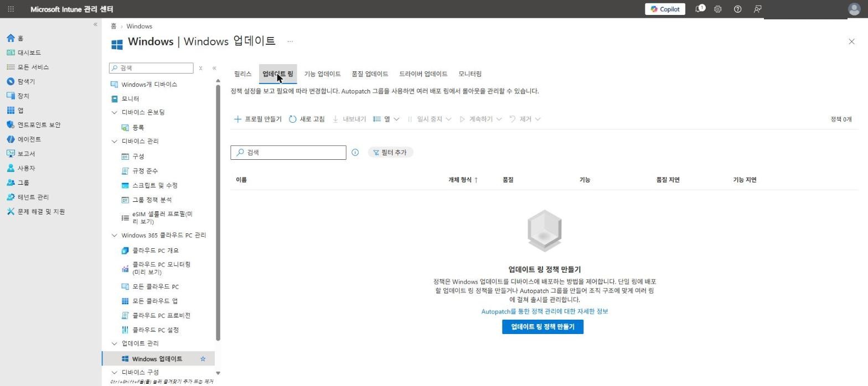Open the feedback icon in header
Viewport: 868px width, 386px height.
click(x=757, y=9)
